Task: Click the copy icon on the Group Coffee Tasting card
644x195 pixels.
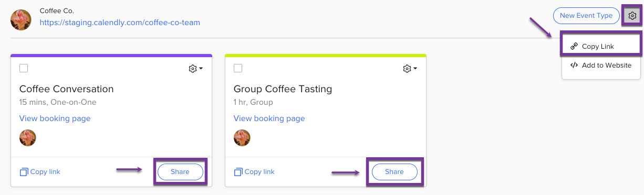Action: [238, 172]
